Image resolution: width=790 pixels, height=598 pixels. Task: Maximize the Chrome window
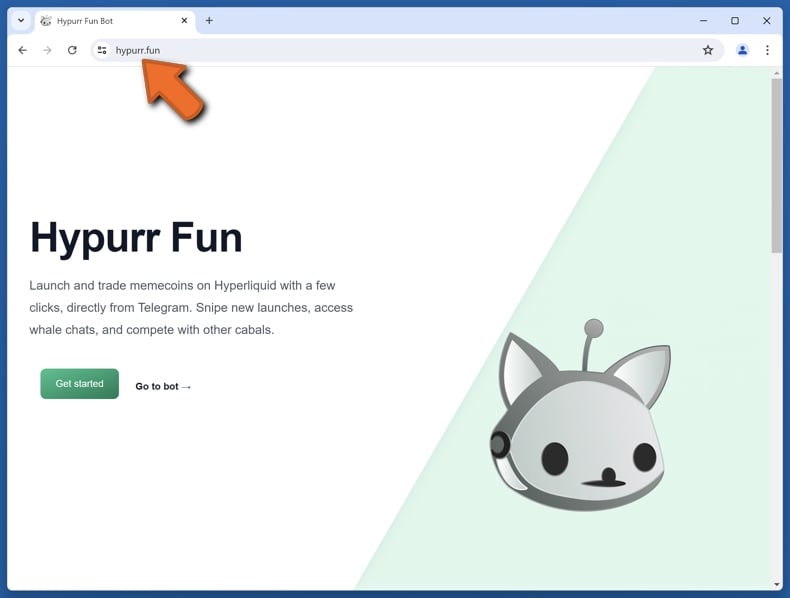point(735,21)
